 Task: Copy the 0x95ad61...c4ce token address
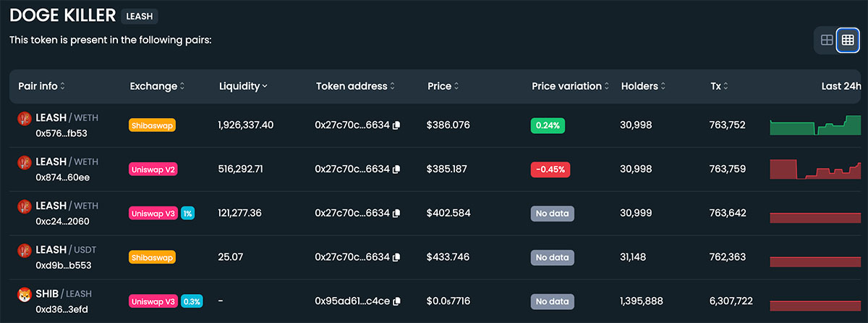coord(396,301)
